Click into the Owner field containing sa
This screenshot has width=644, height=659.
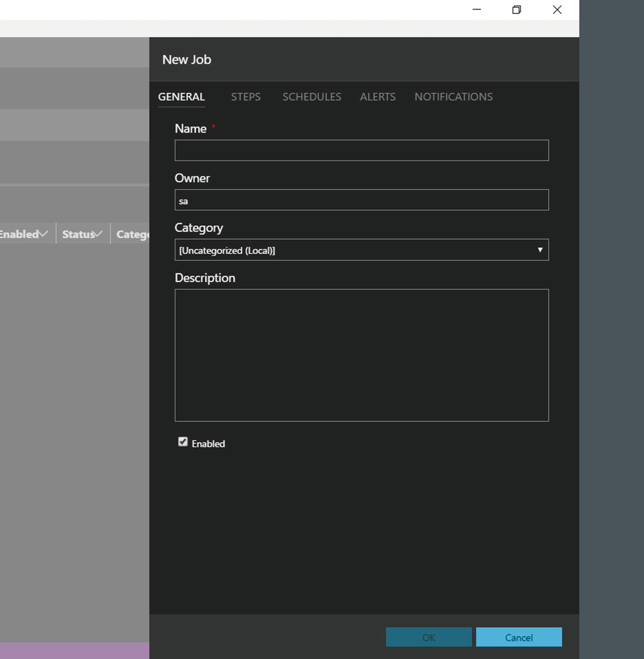362,200
